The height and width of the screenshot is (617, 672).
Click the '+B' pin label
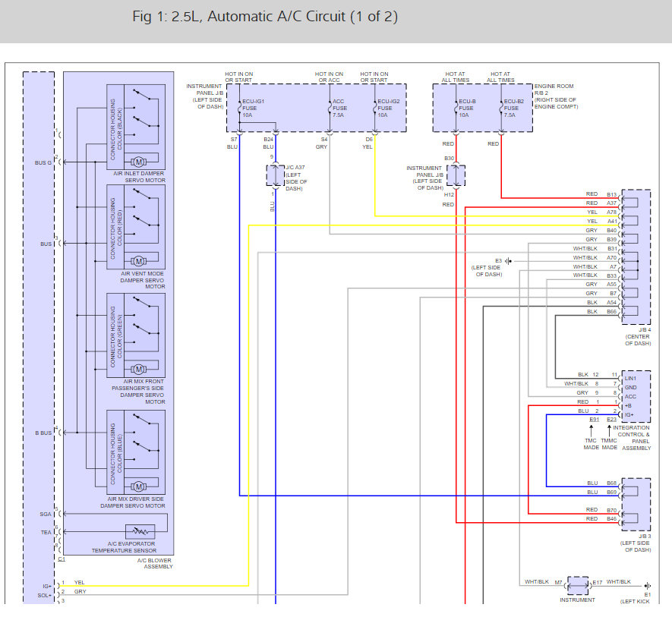point(628,405)
